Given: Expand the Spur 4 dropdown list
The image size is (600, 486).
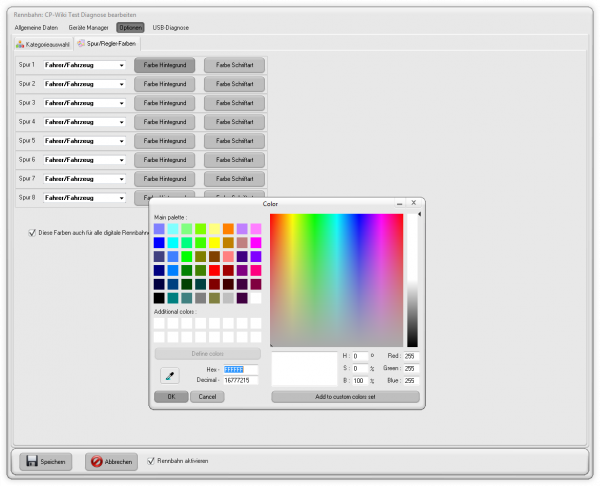Looking at the screenshot, I should 121,122.
